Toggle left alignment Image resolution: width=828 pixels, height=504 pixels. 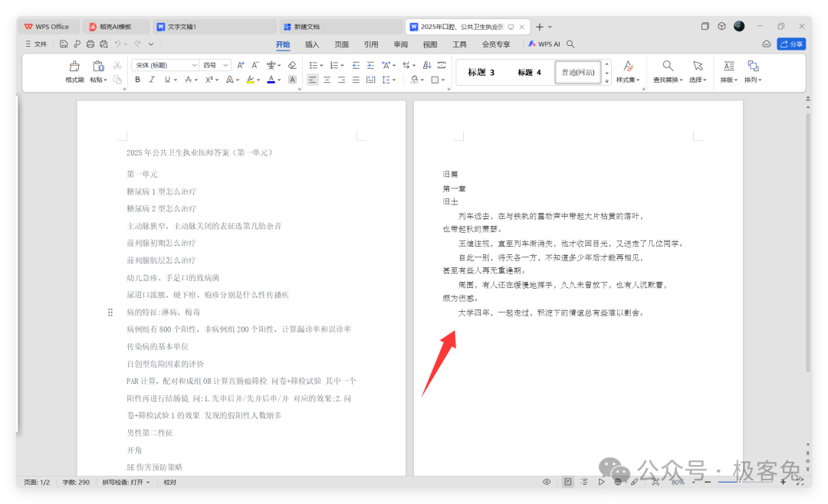tap(313, 80)
